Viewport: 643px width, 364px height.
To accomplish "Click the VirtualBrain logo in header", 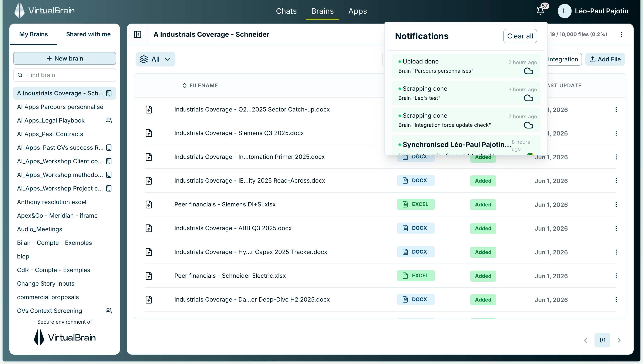I will click(x=45, y=10).
